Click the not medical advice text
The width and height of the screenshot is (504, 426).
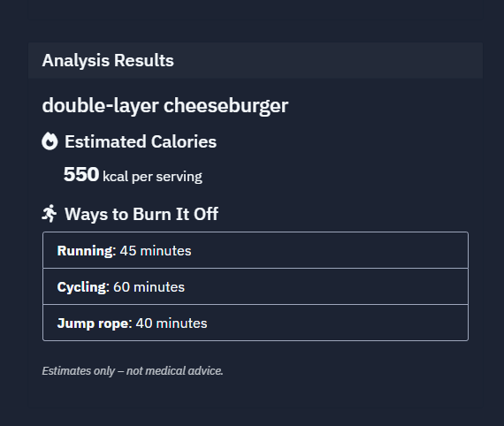click(x=174, y=370)
